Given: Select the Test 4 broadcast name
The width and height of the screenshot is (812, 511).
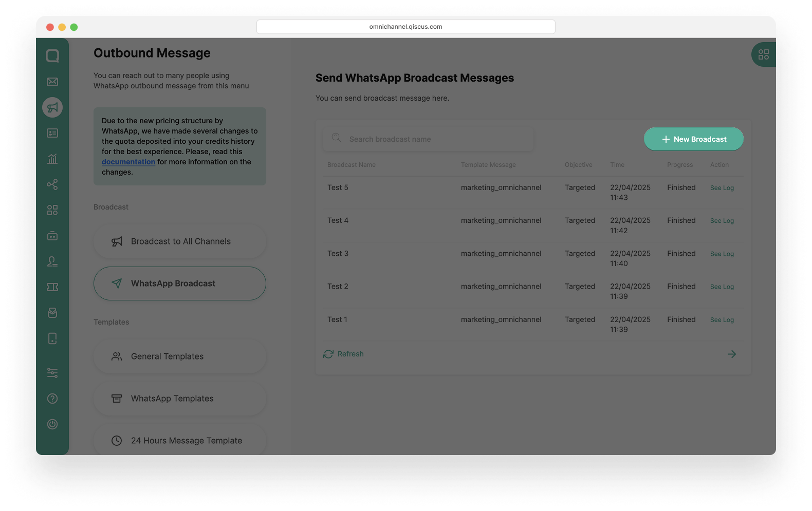Looking at the screenshot, I should (338, 220).
